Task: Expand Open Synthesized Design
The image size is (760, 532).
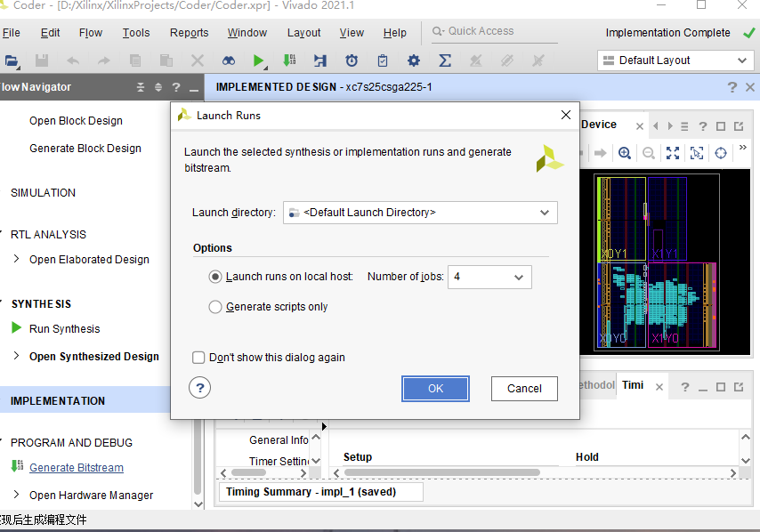Action: [x=17, y=356]
